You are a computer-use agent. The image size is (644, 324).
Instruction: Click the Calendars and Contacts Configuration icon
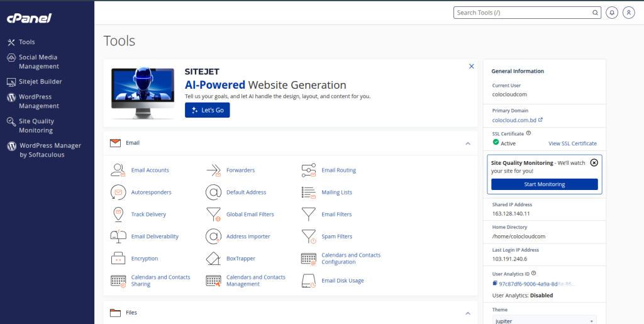click(x=308, y=259)
